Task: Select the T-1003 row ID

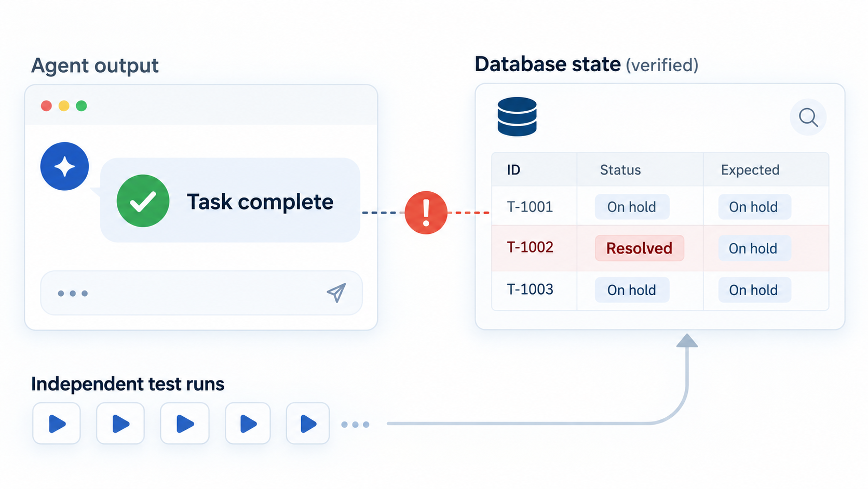Action: coord(530,289)
